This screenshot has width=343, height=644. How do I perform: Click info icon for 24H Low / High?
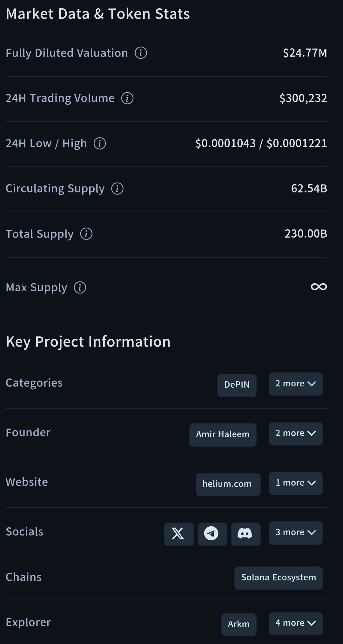100,143
